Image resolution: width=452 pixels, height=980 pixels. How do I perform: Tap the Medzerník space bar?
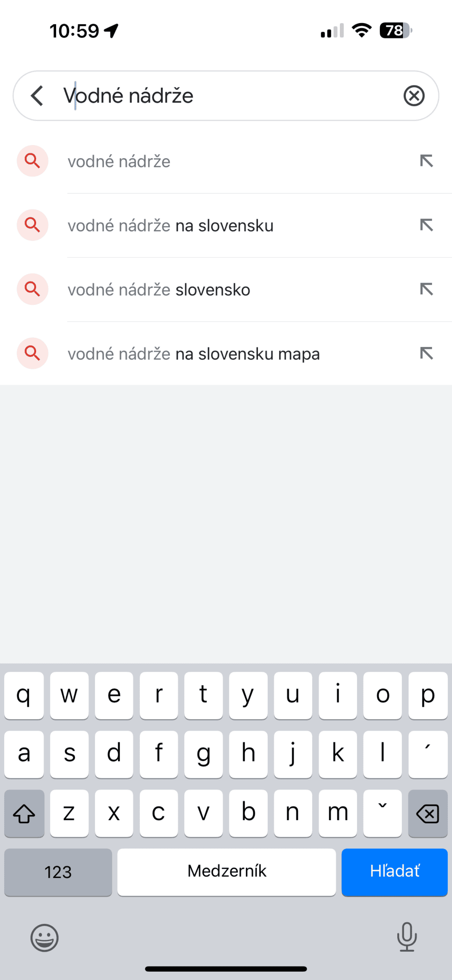tap(226, 872)
